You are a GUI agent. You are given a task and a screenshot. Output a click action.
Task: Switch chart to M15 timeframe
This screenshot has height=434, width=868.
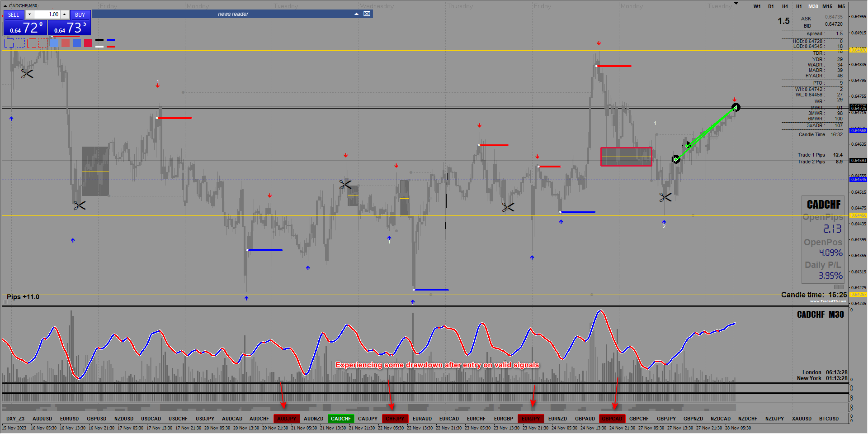tap(827, 6)
